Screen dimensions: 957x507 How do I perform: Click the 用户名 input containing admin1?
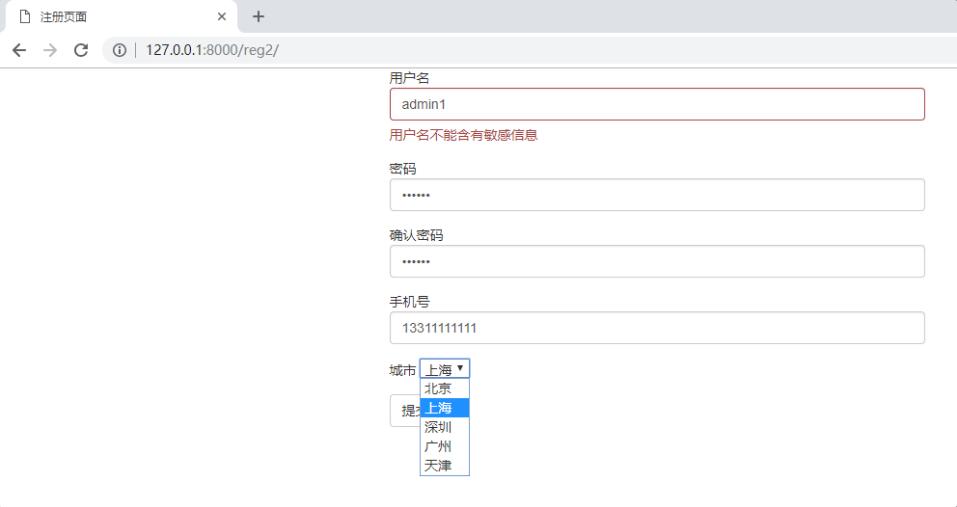tap(657, 104)
